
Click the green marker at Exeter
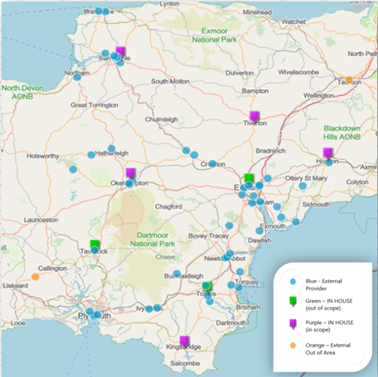[249, 179]
